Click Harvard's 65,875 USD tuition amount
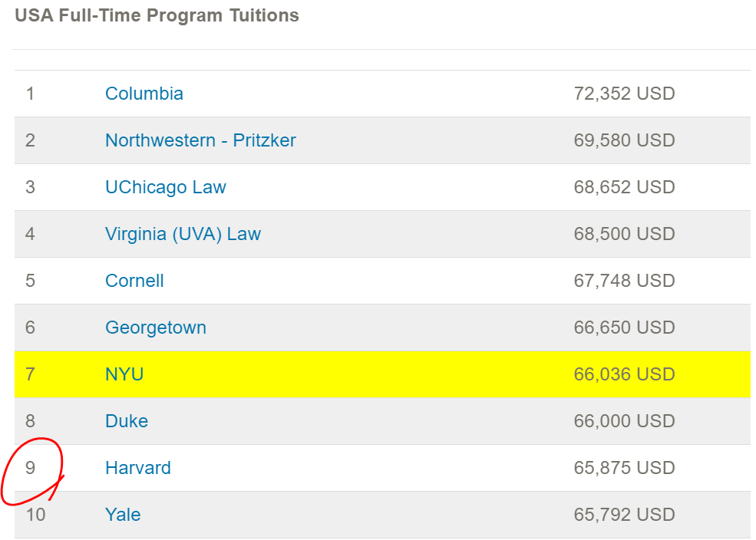 point(624,468)
